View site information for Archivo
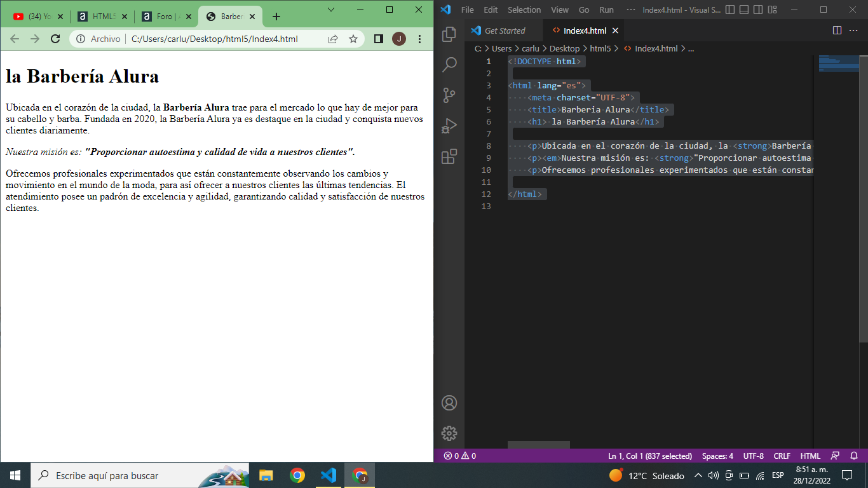The height and width of the screenshot is (488, 868). point(98,39)
